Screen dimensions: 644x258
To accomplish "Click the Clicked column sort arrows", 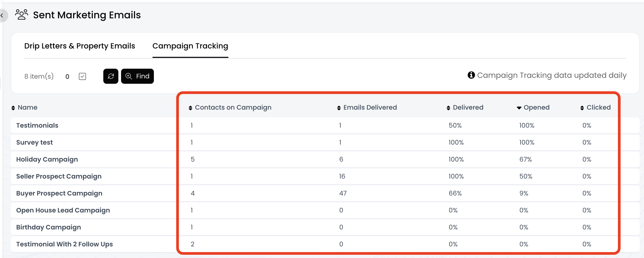I will coord(582,108).
